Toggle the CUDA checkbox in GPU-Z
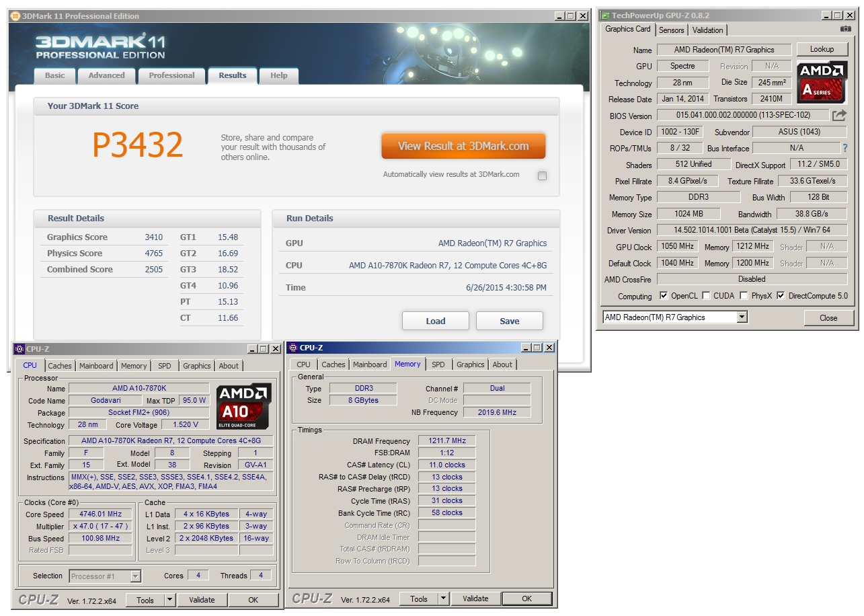Screen dimensions: 864x616 point(706,295)
